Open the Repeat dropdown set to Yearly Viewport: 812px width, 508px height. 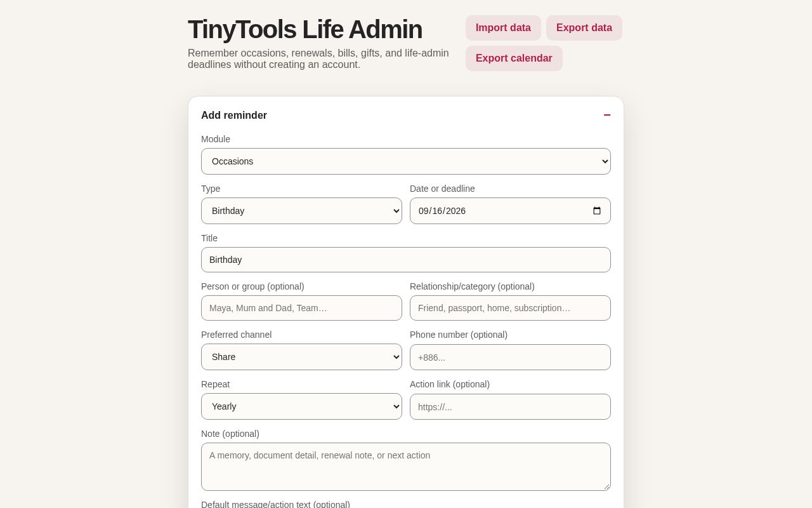(x=301, y=406)
